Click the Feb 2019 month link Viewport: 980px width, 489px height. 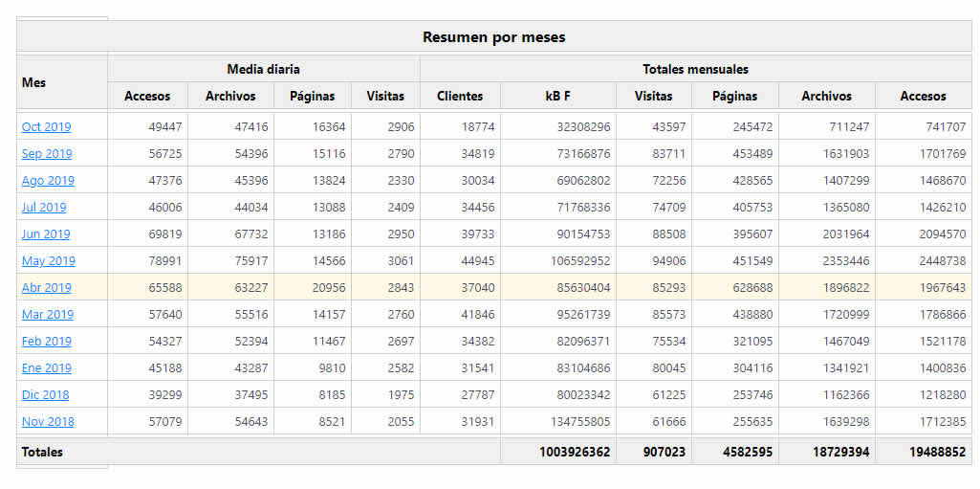point(46,341)
